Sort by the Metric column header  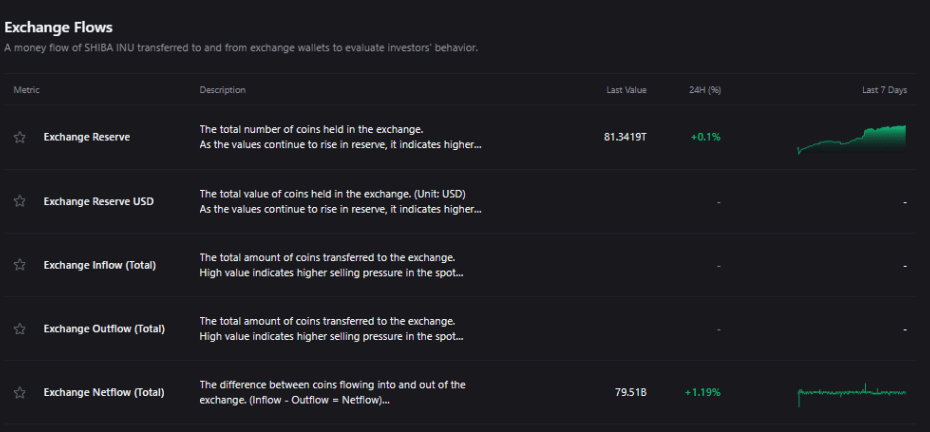[x=26, y=90]
